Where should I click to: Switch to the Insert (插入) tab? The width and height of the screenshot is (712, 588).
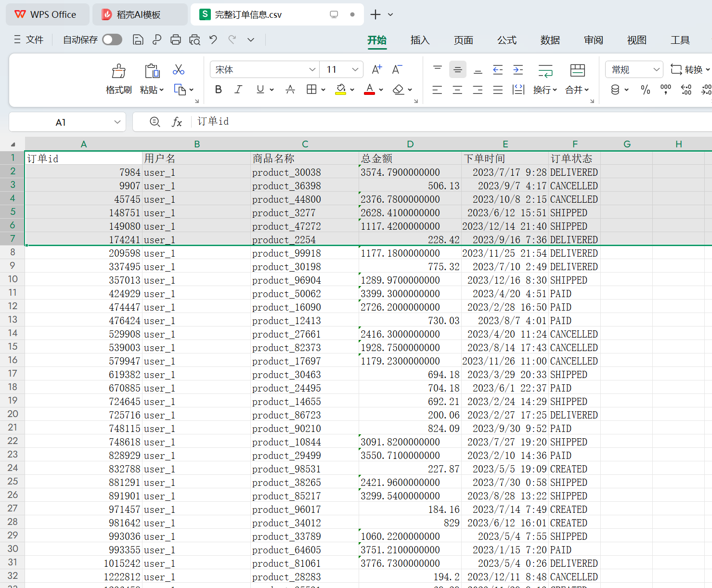click(420, 40)
